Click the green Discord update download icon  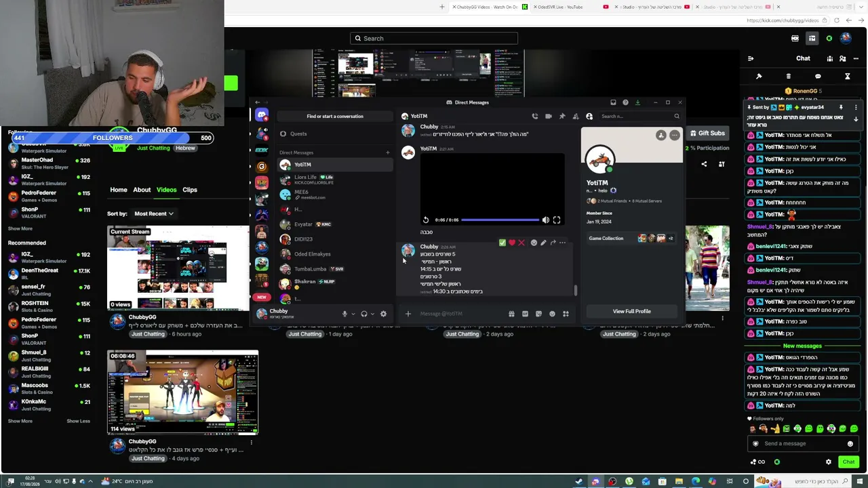coord(637,102)
